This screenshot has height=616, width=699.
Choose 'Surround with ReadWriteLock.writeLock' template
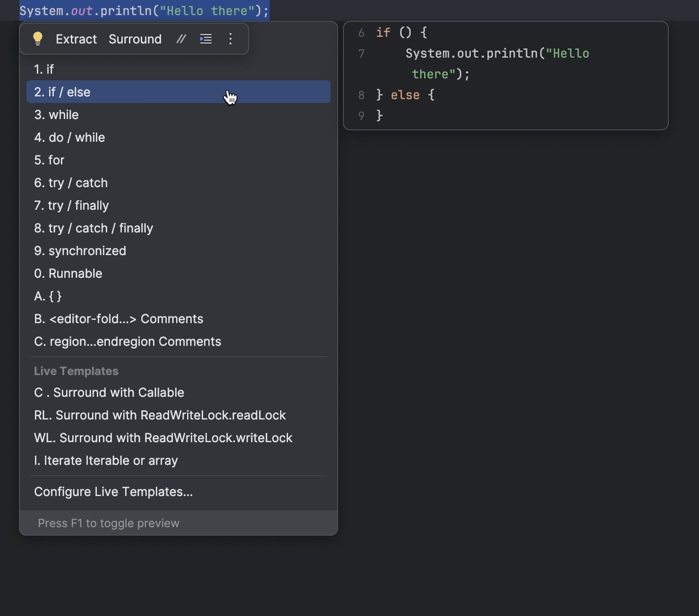click(163, 438)
